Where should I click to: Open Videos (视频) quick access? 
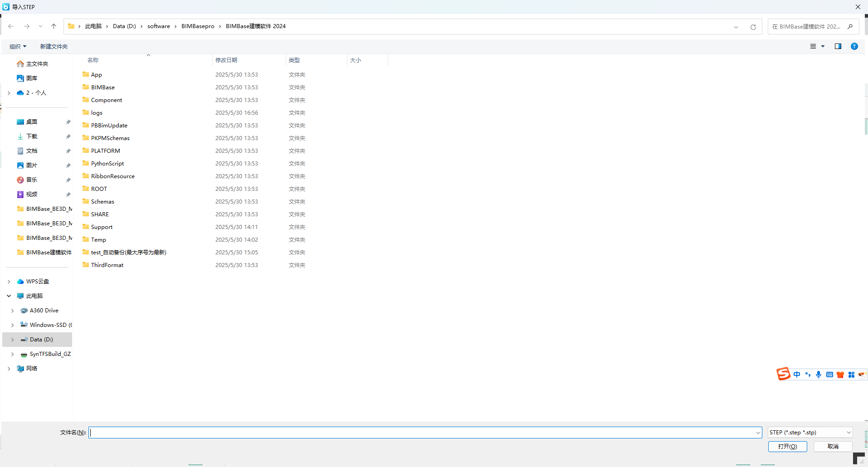tap(32, 195)
